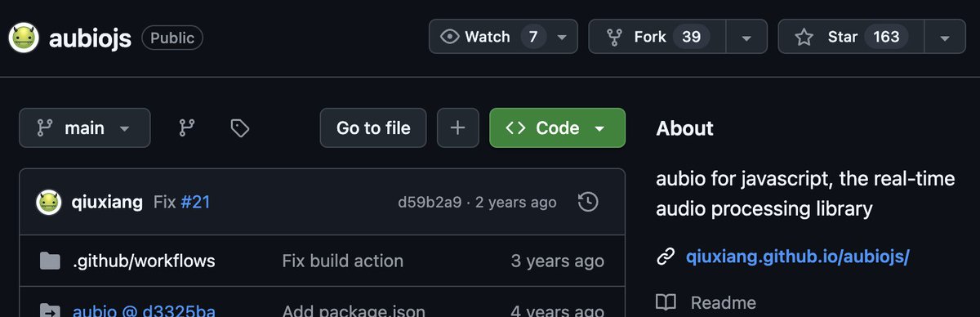
Task: Star the aubiojs repository
Action: (851, 37)
